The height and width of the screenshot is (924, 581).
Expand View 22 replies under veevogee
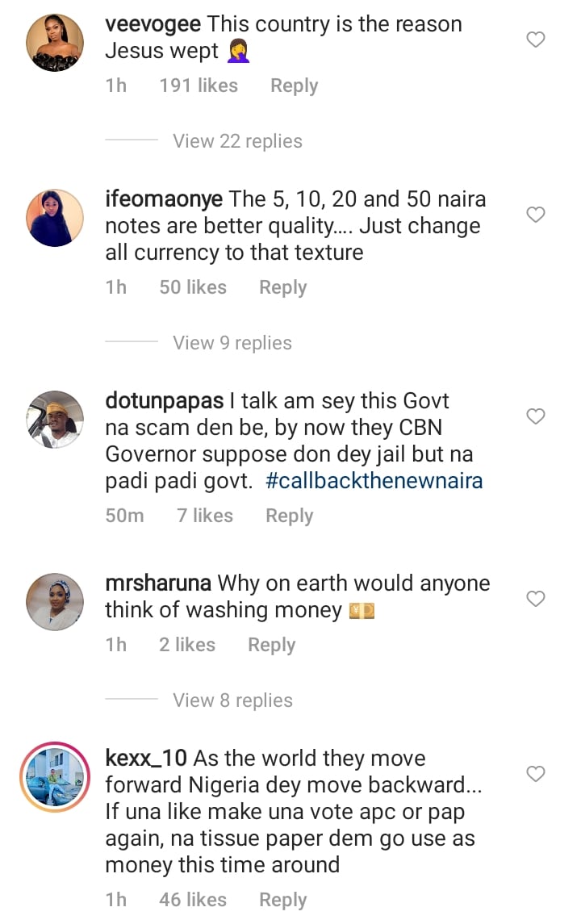click(237, 141)
